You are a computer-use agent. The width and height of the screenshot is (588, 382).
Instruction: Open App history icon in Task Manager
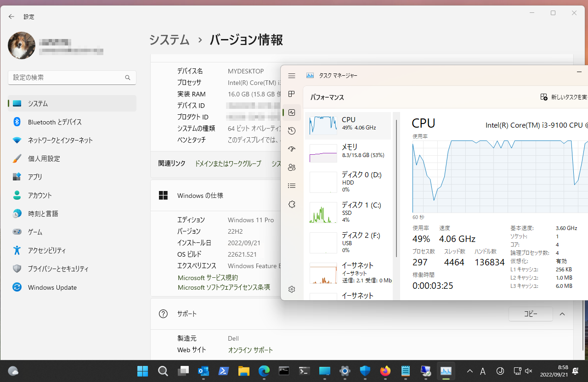[292, 131]
